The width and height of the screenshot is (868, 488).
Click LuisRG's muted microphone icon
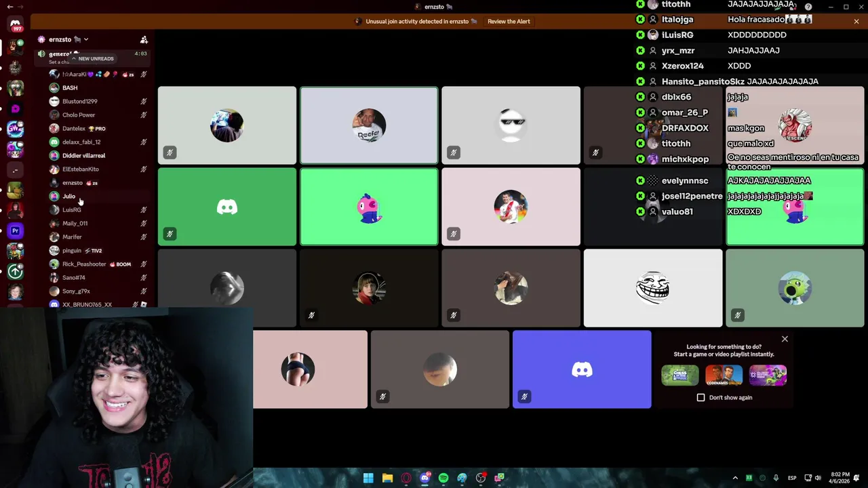144,210
